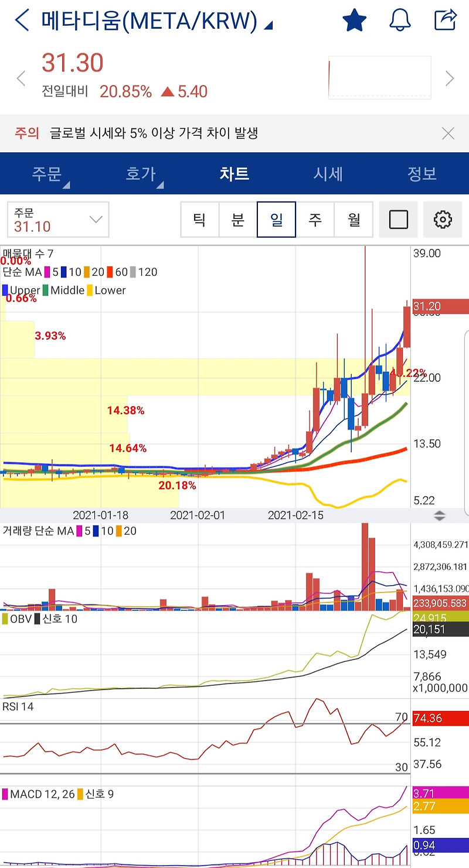This screenshot has height=868, width=469.
Task: Select the 틱 chart interval
Action: (199, 220)
